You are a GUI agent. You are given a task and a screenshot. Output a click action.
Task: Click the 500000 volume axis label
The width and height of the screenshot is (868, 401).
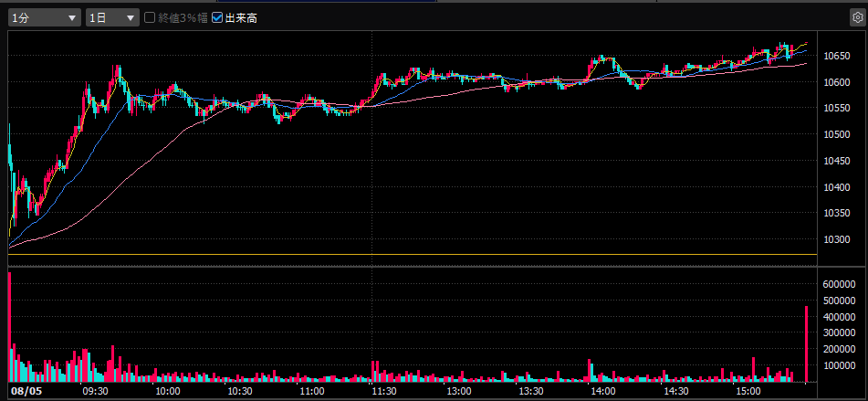coord(839,301)
